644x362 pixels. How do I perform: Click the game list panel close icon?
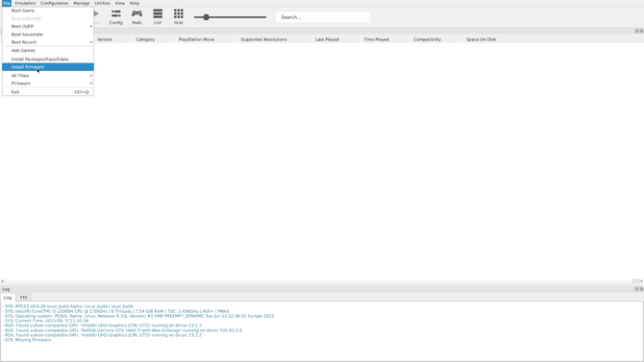641,31
